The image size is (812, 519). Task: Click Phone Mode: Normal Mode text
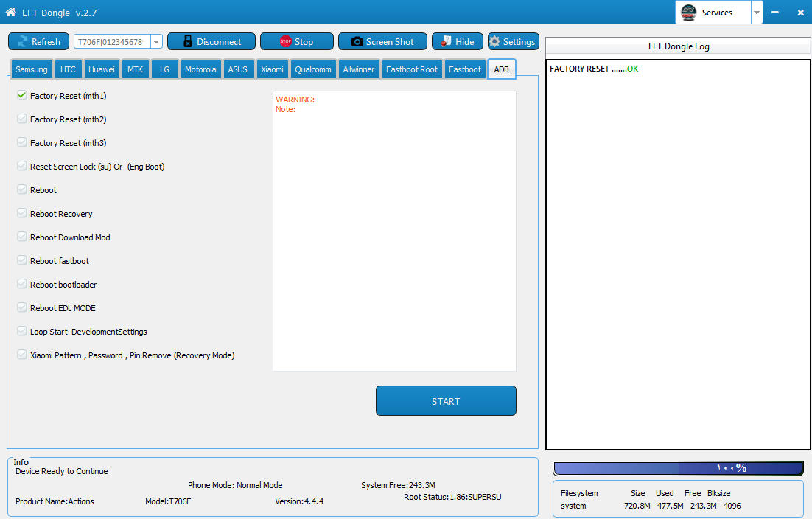pos(235,485)
